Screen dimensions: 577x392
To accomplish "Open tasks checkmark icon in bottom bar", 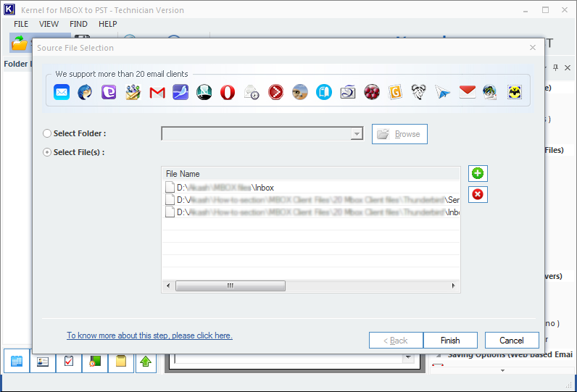I will pyautogui.click(x=69, y=362).
